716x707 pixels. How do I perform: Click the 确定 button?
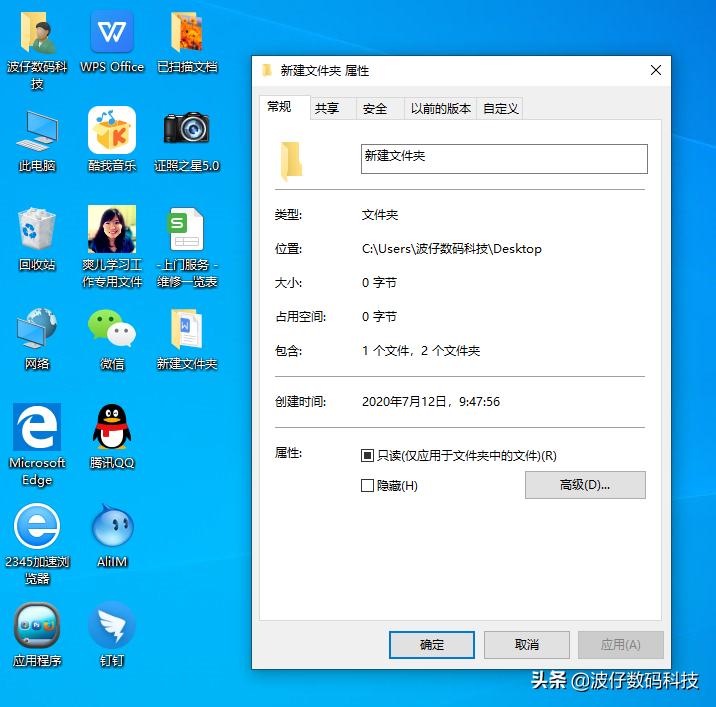(432, 645)
